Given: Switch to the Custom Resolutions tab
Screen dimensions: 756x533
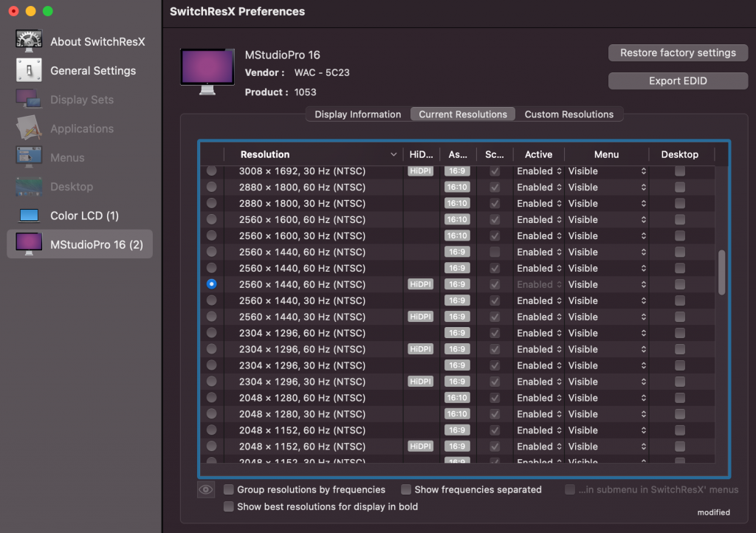Looking at the screenshot, I should pyautogui.click(x=569, y=114).
